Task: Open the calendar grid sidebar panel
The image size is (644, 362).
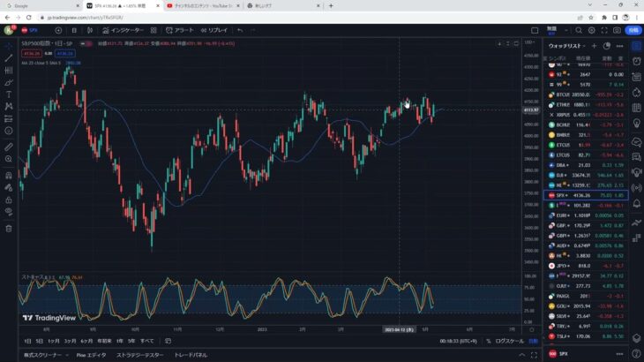Action: coord(637,108)
